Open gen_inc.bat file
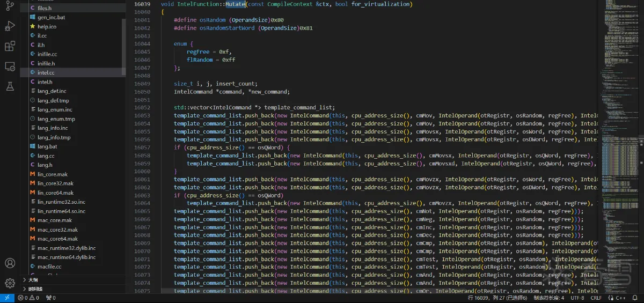This screenshot has height=303, width=644. coord(73,17)
